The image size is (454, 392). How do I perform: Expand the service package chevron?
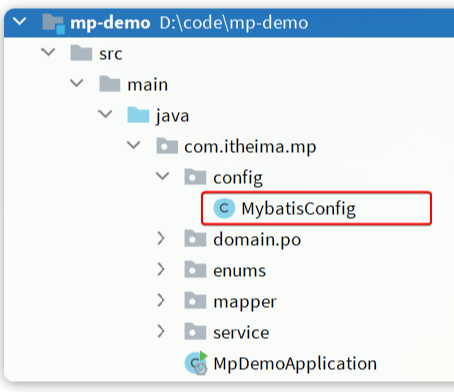coord(161,331)
